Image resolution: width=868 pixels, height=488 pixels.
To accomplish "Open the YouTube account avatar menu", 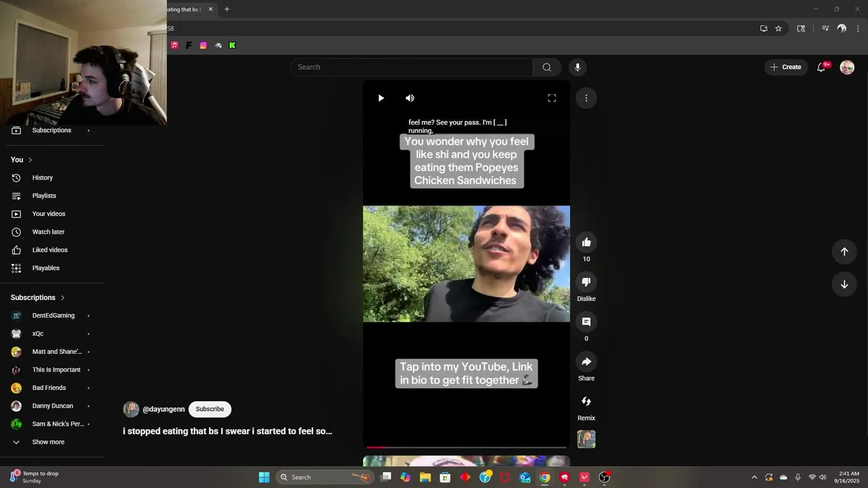I will coord(847,67).
